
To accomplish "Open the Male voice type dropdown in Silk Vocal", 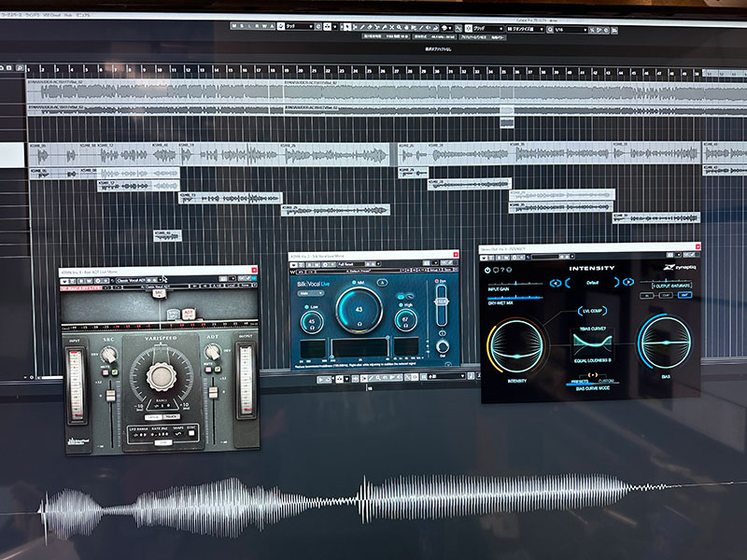I will pos(310,294).
